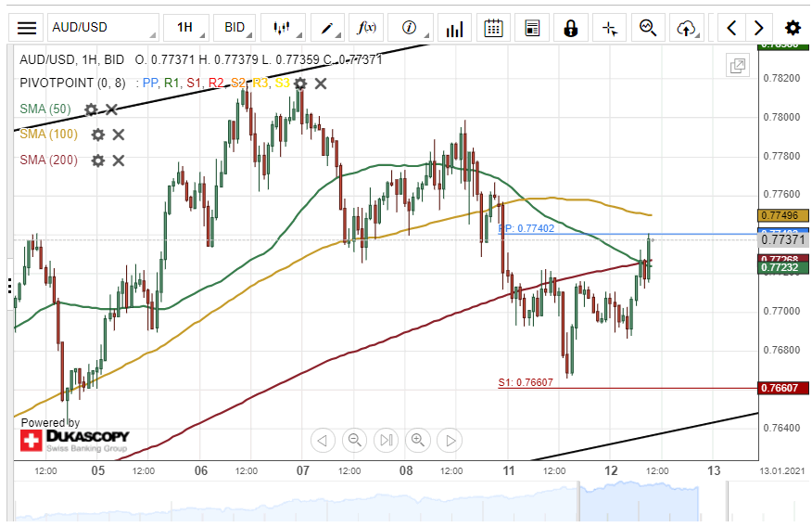812x527 pixels.
Task: Remove the SMA (200) indicator
Action: pyautogui.click(x=119, y=161)
